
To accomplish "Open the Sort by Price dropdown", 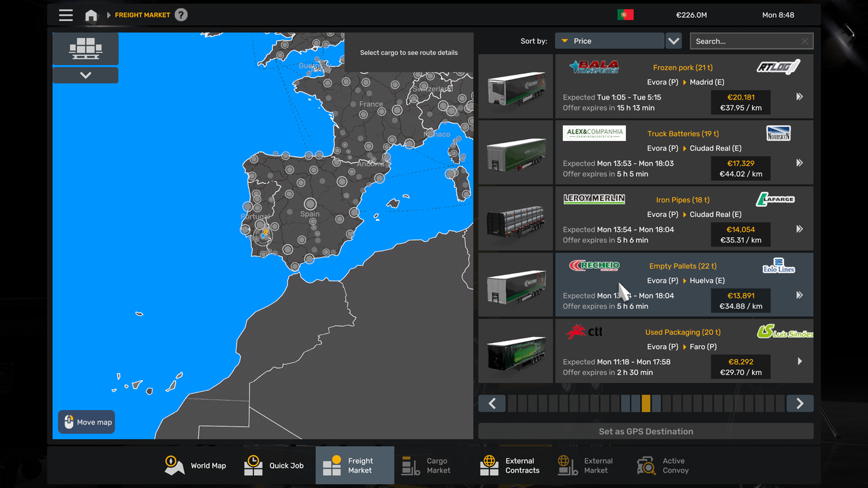I will [608, 41].
